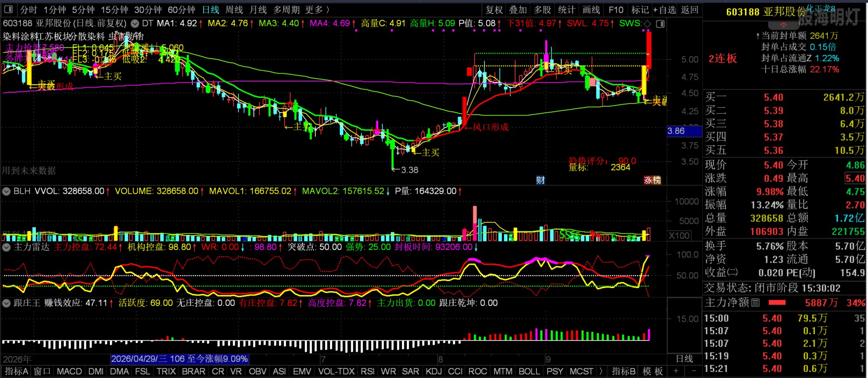Click the 复权 adjustment button

(494, 10)
